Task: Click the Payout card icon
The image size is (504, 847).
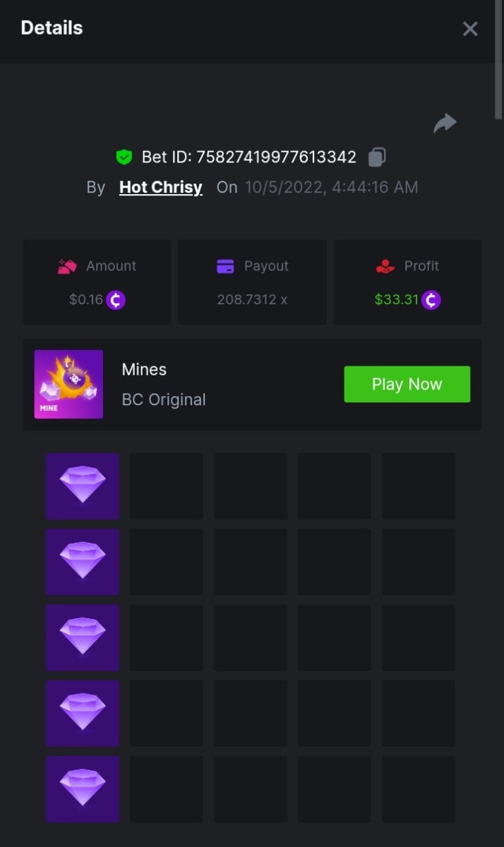Action: pos(225,266)
